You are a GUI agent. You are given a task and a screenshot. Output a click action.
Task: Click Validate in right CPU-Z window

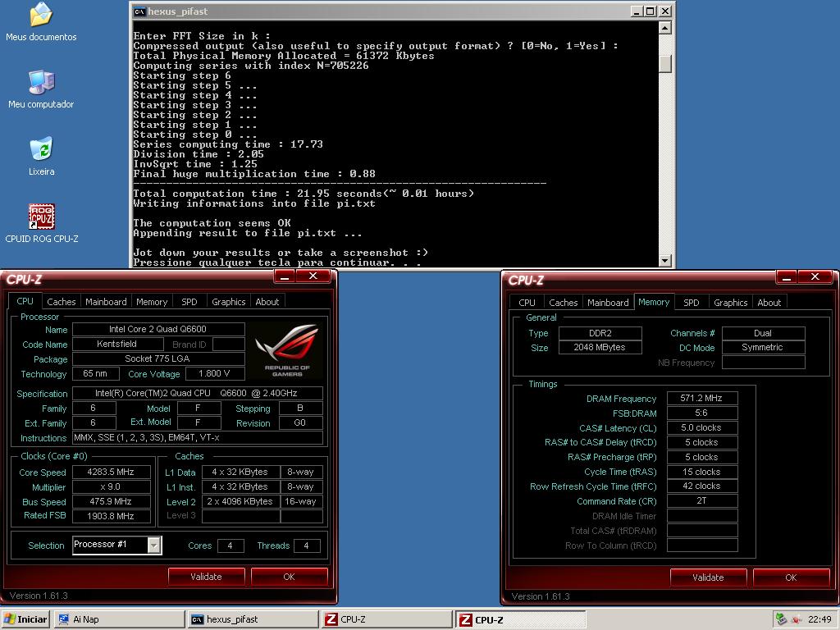point(708,577)
